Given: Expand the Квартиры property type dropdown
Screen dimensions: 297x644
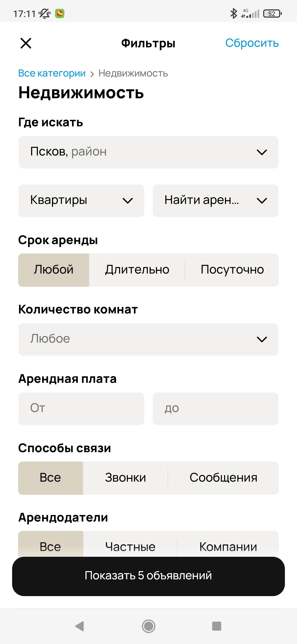Looking at the screenshot, I should click(81, 201).
